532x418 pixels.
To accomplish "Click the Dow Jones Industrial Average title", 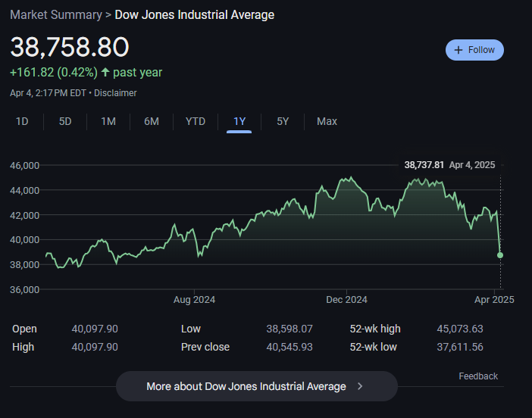I will pyautogui.click(x=195, y=15).
